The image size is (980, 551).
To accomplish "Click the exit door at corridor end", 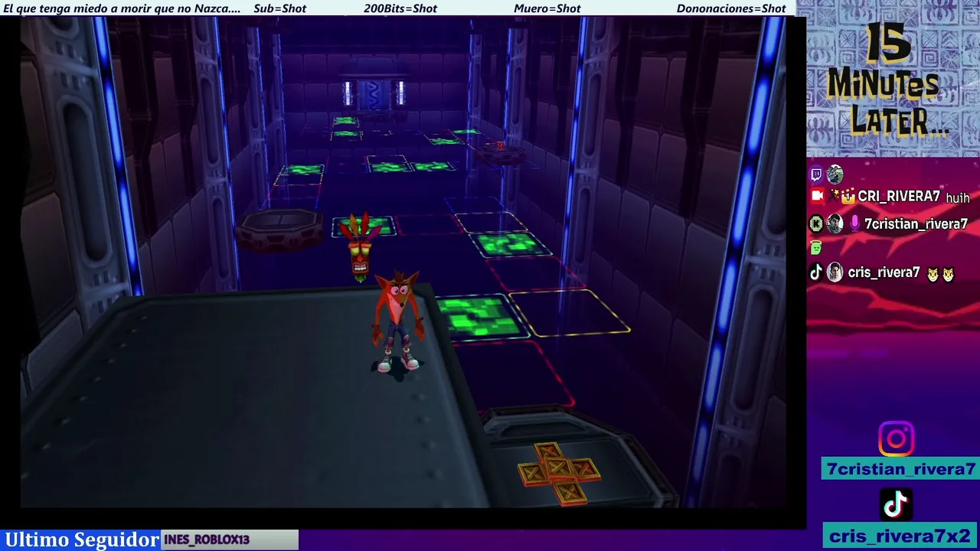I will pos(374,94).
